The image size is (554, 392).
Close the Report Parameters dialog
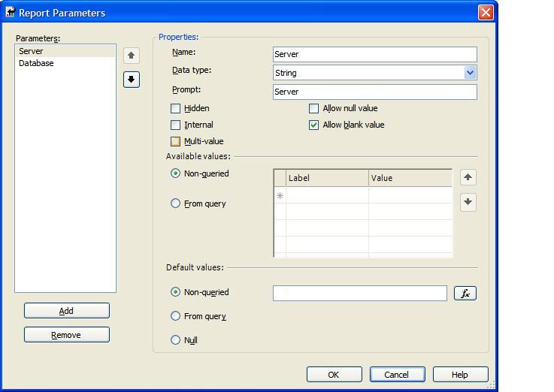(486, 13)
